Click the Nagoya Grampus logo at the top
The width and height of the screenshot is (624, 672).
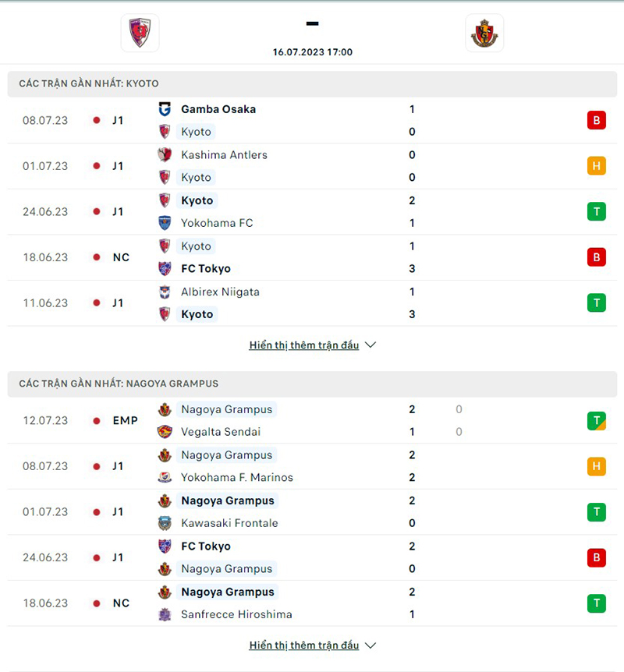pos(484,33)
